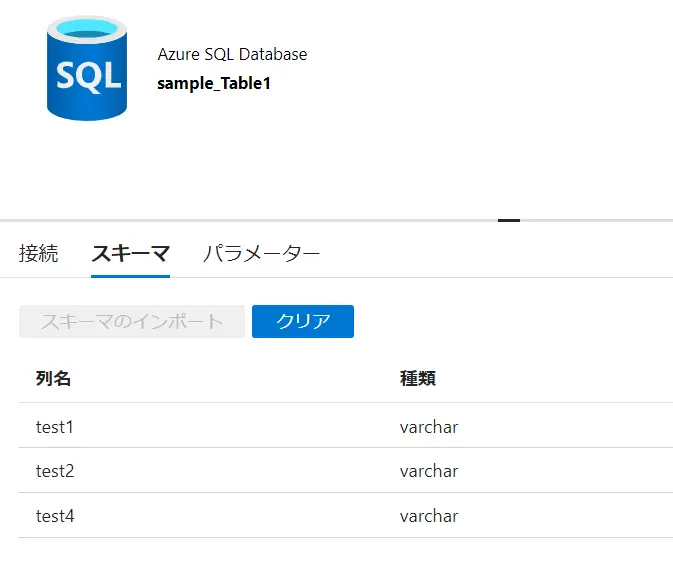Grab the dark panel divider handle

pos(509,221)
